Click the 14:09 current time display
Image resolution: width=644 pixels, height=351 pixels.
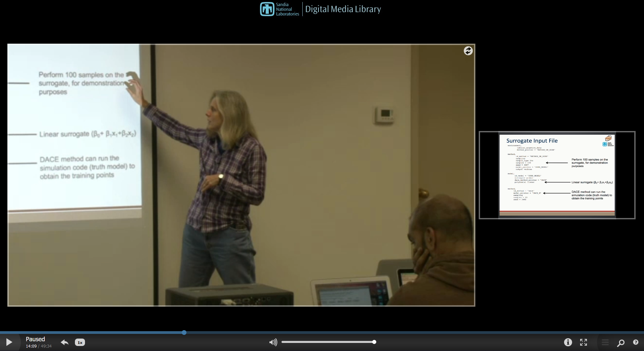click(x=31, y=346)
